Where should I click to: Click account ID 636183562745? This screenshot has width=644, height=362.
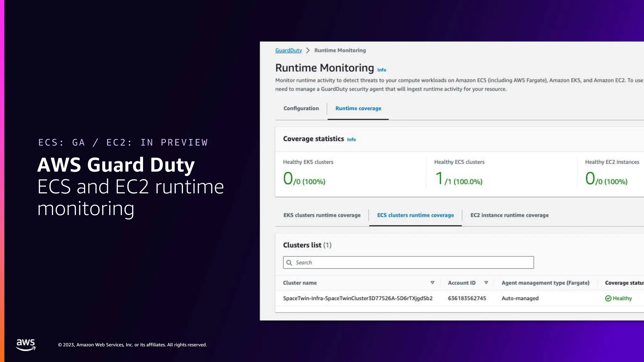coord(467,298)
